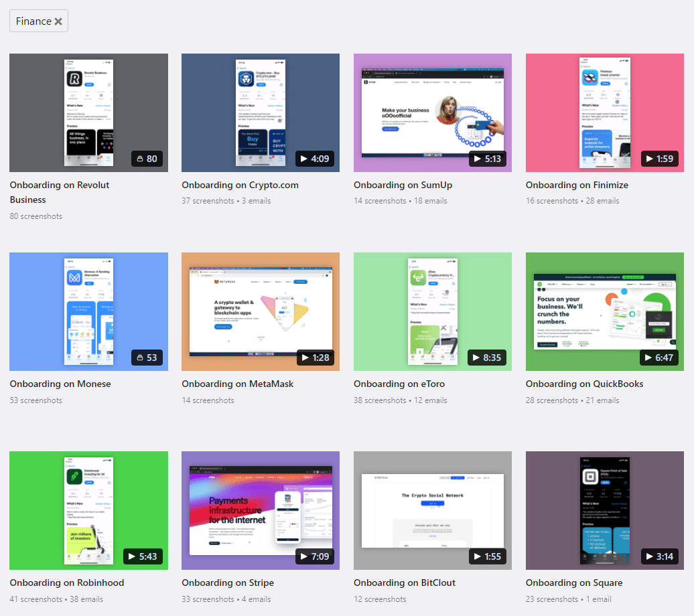Play the 3:14 Square video
This screenshot has height=616, width=694.
coord(659,556)
